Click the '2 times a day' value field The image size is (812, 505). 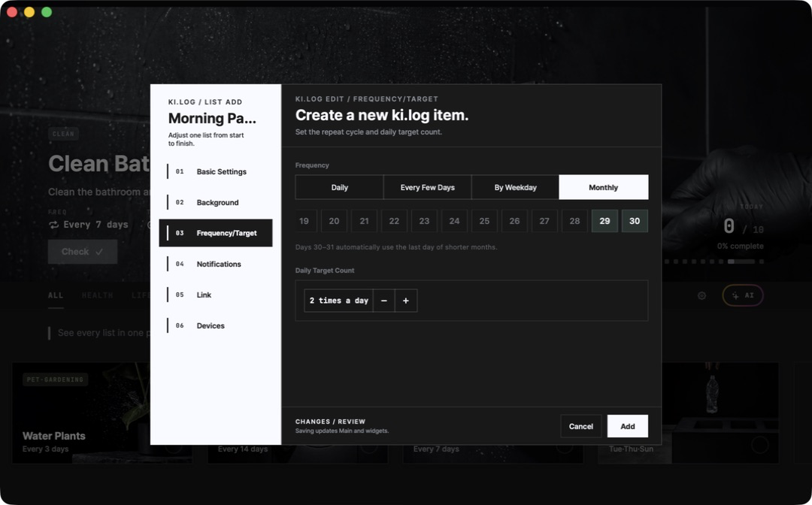click(338, 301)
